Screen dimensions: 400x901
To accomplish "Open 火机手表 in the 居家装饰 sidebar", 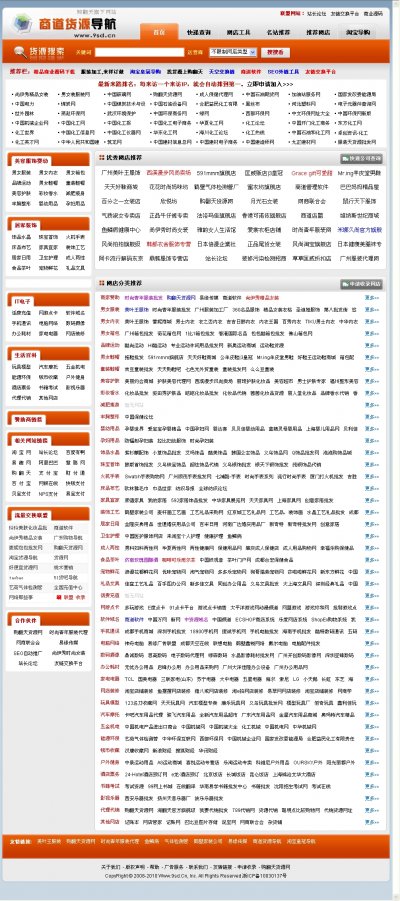I will pos(75,236).
